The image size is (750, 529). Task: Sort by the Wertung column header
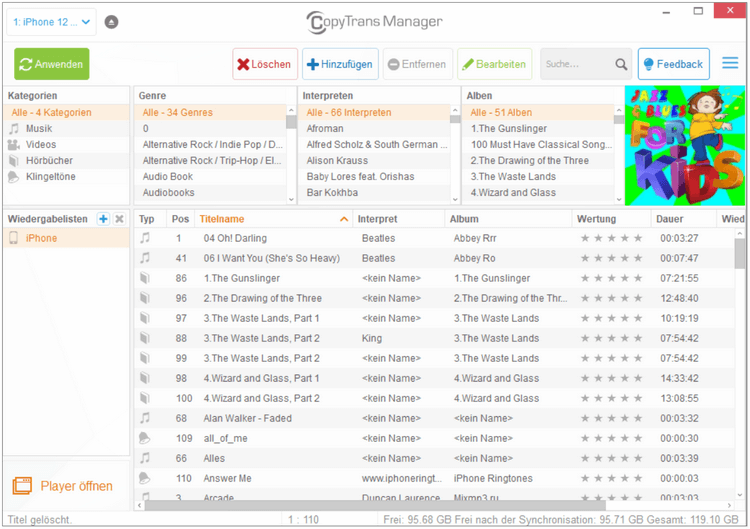(611, 219)
